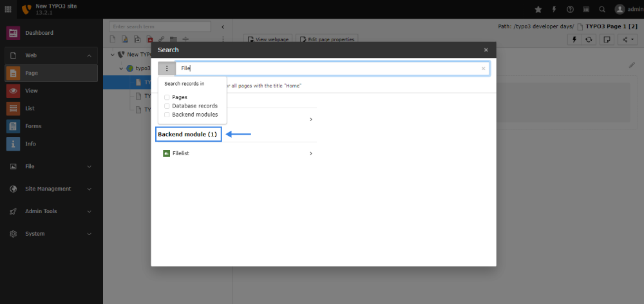Open the View module

[x=52, y=91]
